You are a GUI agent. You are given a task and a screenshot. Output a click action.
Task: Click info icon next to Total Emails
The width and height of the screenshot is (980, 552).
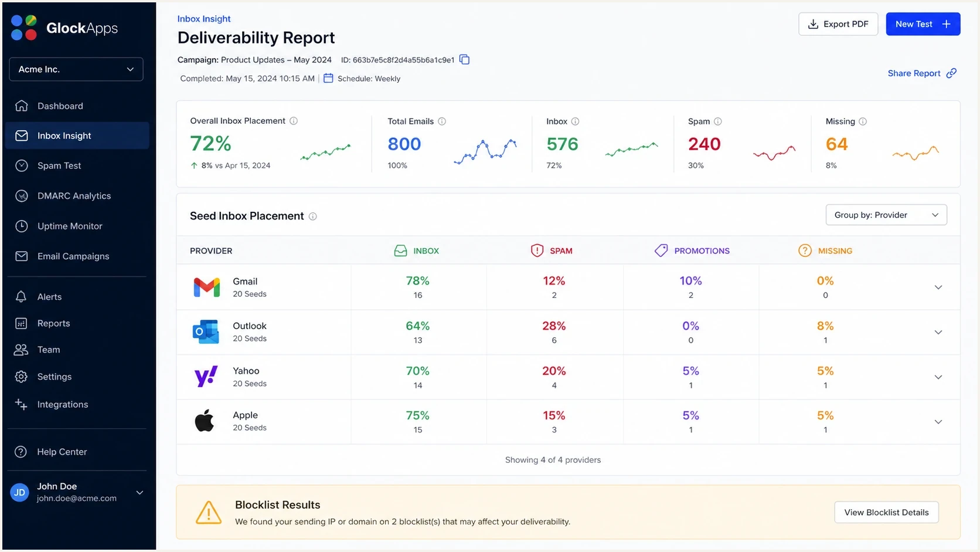(442, 121)
